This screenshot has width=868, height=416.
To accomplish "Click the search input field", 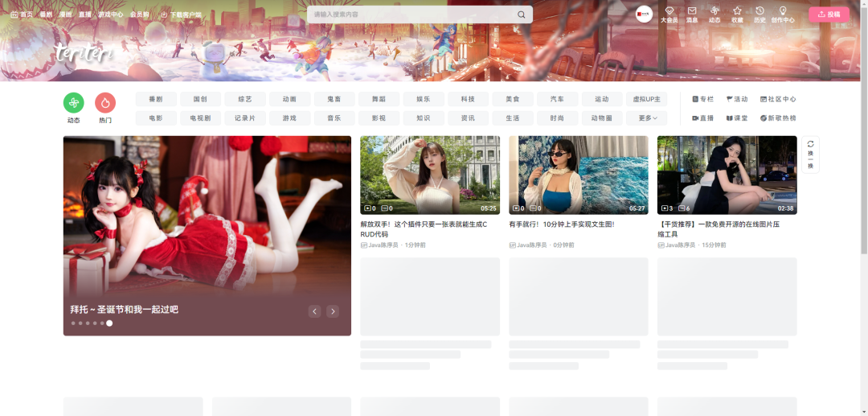I will 410,14.
